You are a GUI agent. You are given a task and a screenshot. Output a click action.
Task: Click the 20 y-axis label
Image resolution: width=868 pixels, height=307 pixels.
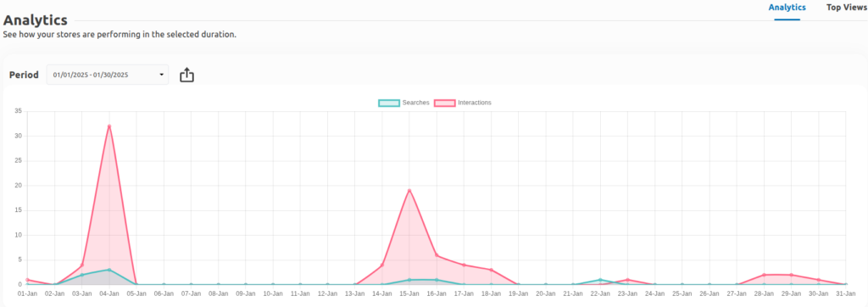pyautogui.click(x=18, y=186)
